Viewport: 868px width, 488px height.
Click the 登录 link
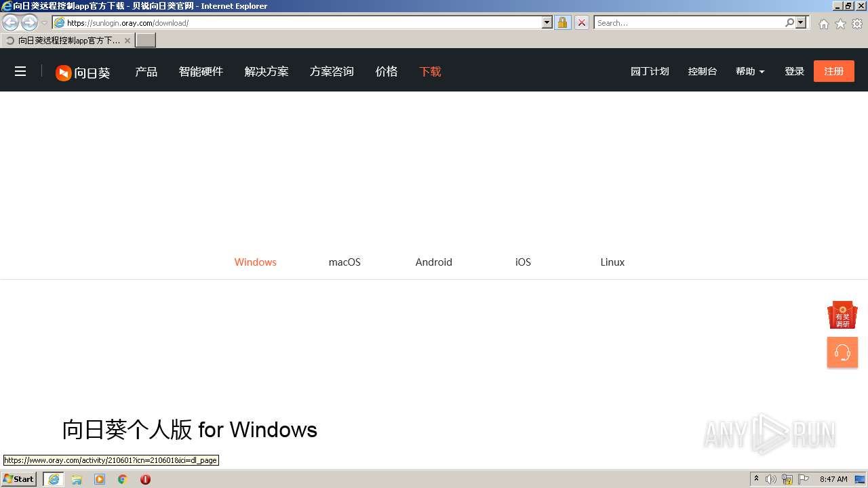coord(794,71)
